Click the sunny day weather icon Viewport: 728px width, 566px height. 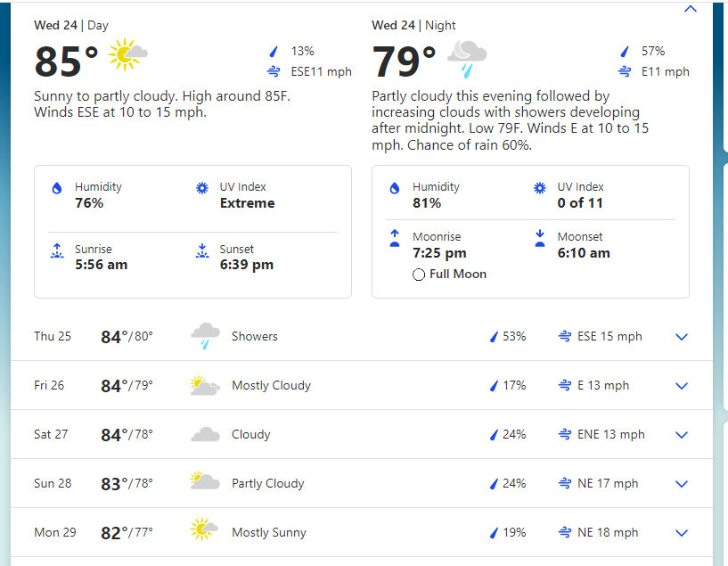pos(127,55)
